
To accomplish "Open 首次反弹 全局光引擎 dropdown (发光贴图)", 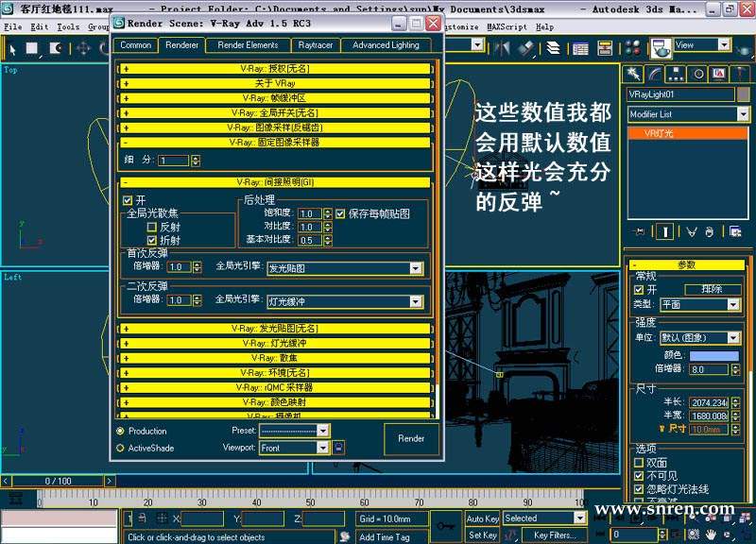I will click(345, 268).
